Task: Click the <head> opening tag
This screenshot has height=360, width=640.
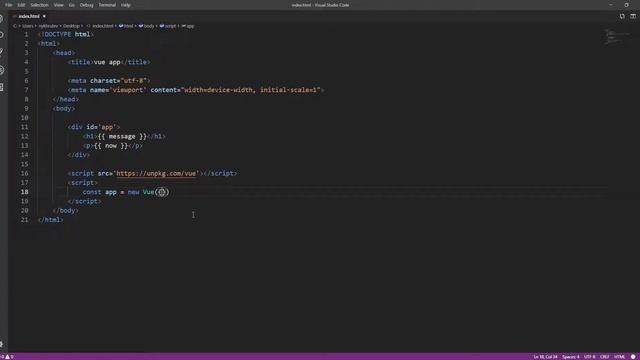Action: [64, 53]
